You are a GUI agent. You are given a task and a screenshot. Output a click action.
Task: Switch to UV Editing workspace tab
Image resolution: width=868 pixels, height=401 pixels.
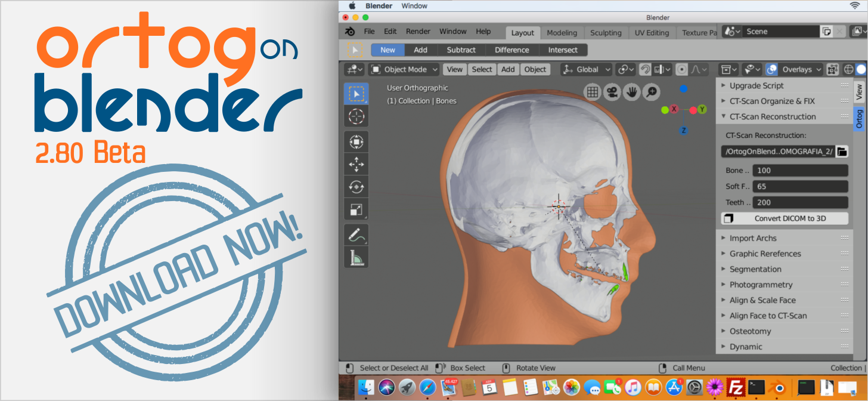click(652, 33)
